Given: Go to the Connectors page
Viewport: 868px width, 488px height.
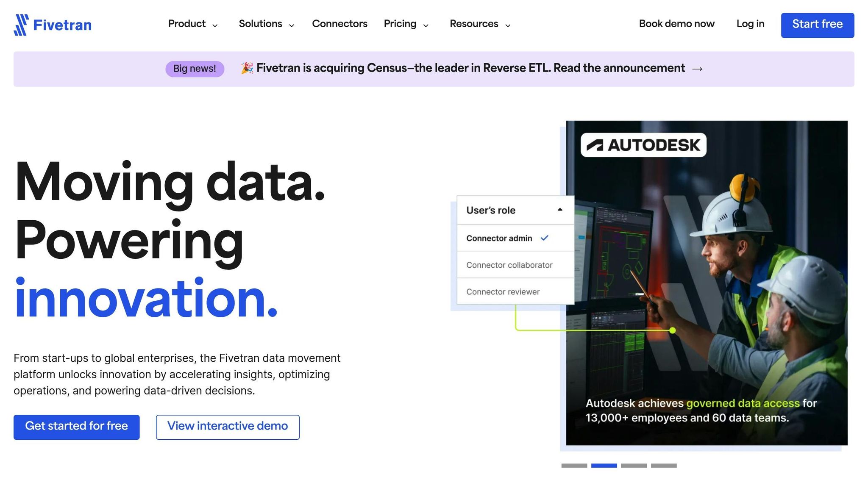Looking at the screenshot, I should (339, 24).
